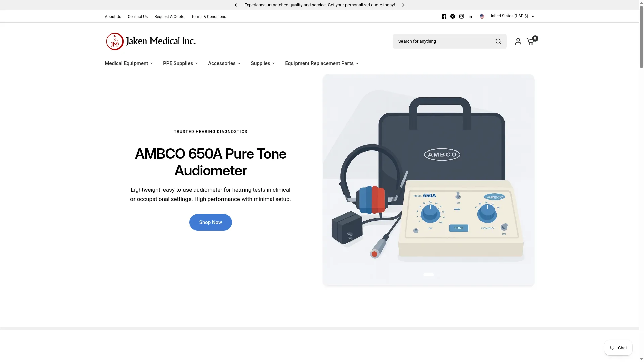Open the X (Twitter) social icon
The width and height of the screenshot is (644, 362).
(x=452, y=16)
